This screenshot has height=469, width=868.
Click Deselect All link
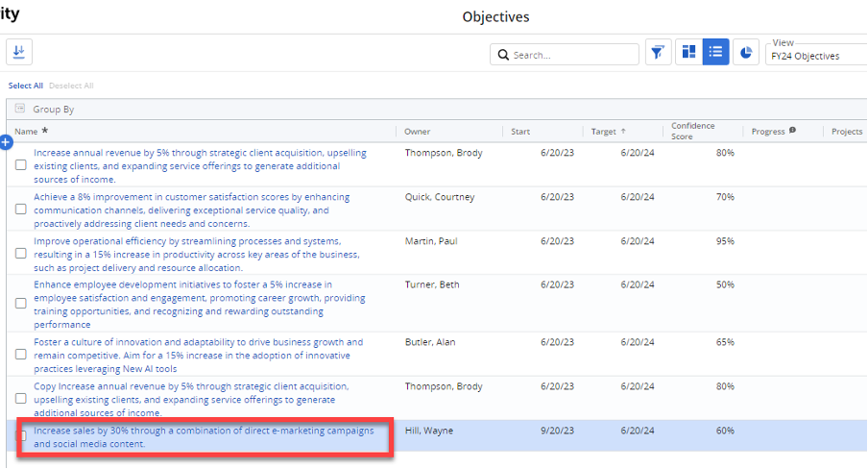pos(71,86)
